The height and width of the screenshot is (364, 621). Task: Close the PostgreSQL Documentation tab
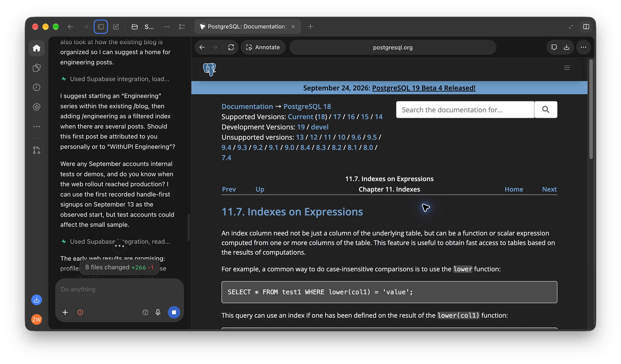click(293, 27)
